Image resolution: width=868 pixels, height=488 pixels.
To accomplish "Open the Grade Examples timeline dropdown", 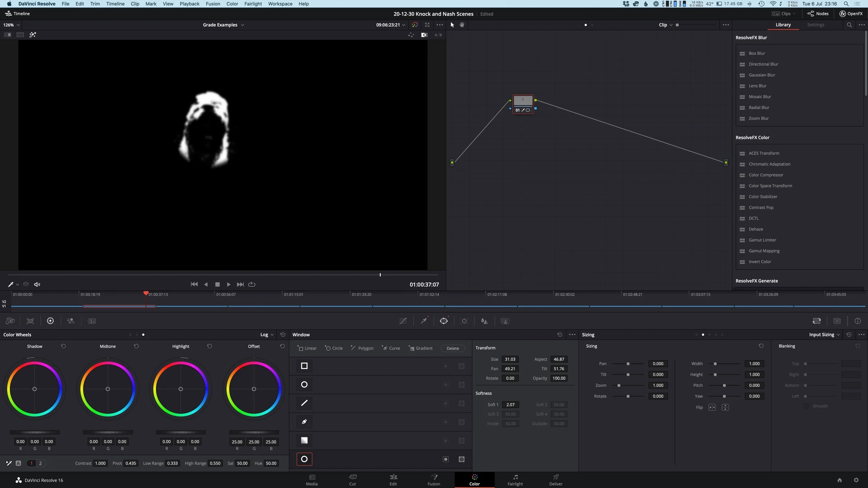I will click(223, 25).
